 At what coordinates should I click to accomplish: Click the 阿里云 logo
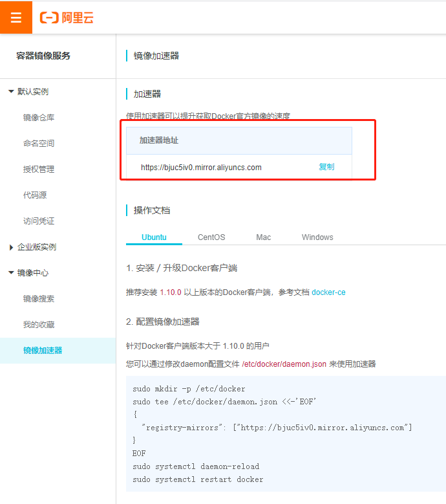pyautogui.click(x=67, y=17)
